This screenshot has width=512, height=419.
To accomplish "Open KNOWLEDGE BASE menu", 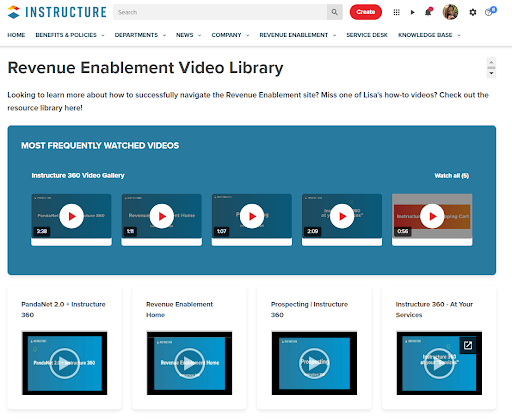I will point(425,35).
